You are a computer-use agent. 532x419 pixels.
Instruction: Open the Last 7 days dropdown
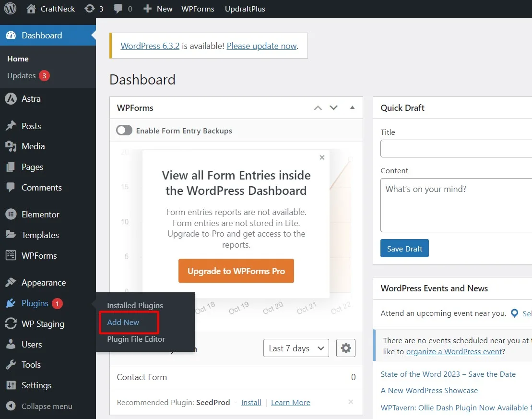tap(296, 348)
